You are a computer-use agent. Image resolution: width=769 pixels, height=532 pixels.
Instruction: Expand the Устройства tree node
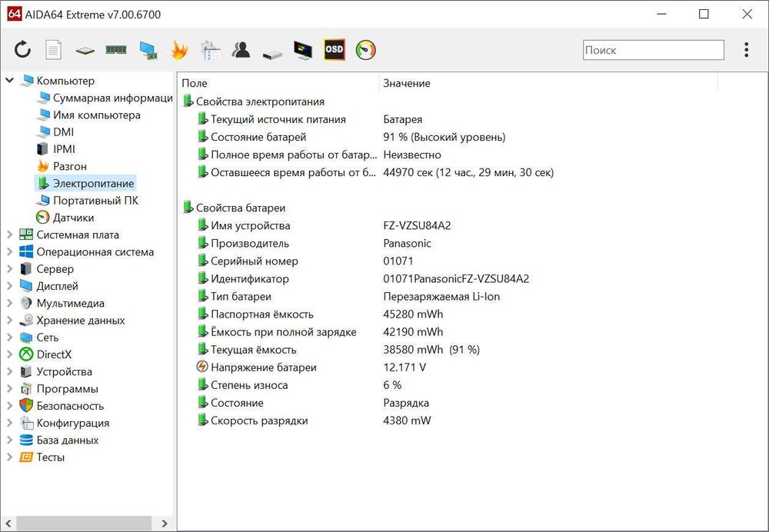[x=9, y=371]
